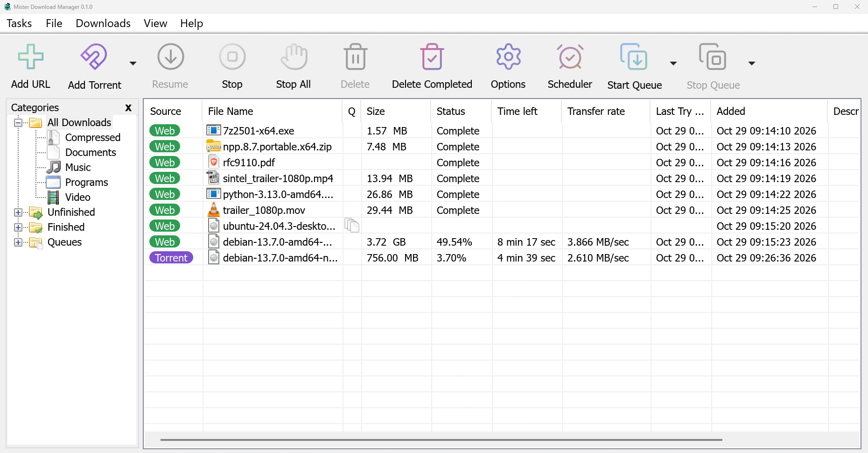Image resolution: width=868 pixels, height=453 pixels.
Task: Click the Delete trash icon
Action: 356,57
